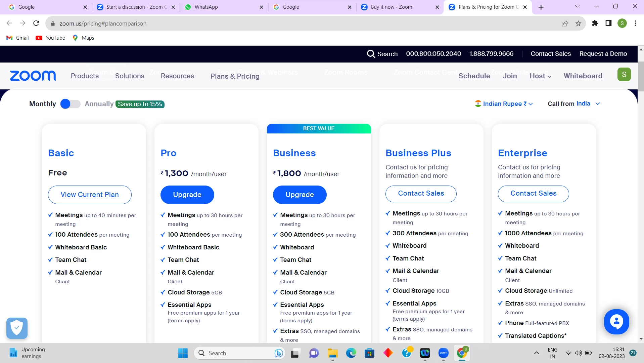Image resolution: width=644 pixels, height=363 pixels.
Task: Launch Microsoft Edge from the taskbar
Action: click(351, 353)
